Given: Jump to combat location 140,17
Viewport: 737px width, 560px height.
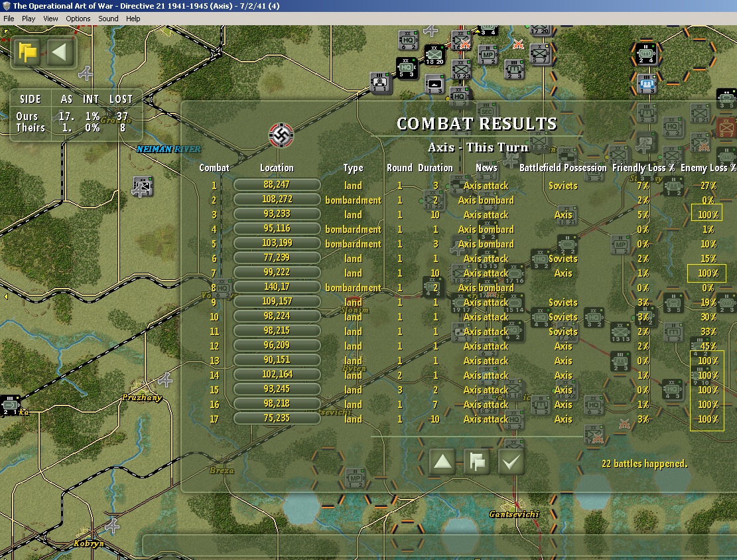Looking at the screenshot, I should pyautogui.click(x=277, y=287).
